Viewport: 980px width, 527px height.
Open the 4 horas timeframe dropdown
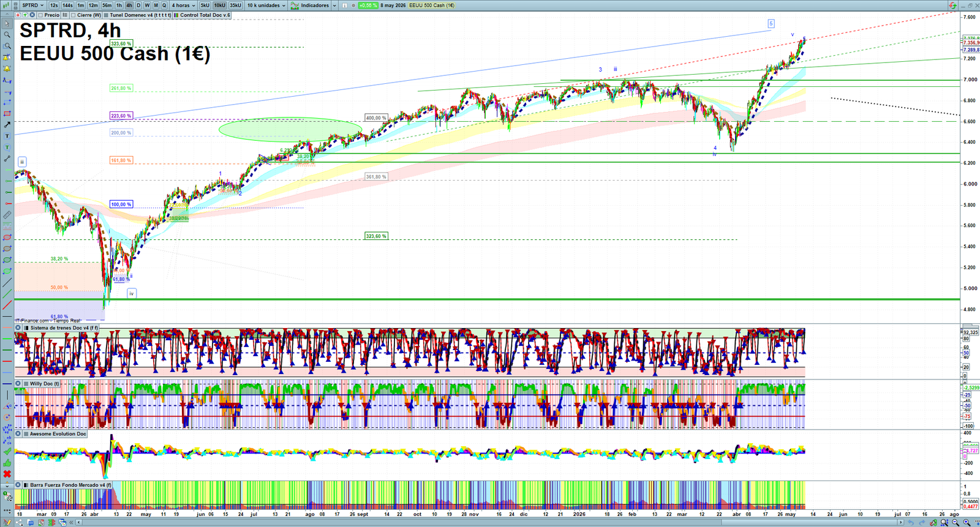[x=183, y=6]
